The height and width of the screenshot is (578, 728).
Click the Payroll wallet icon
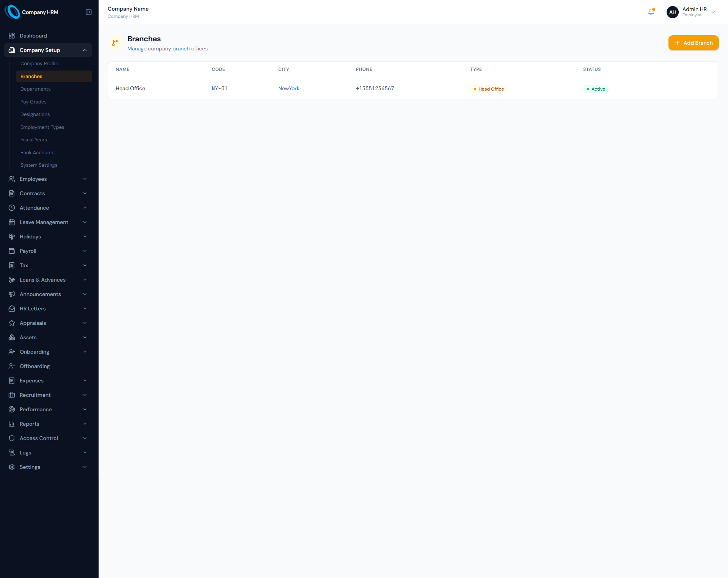(x=12, y=251)
